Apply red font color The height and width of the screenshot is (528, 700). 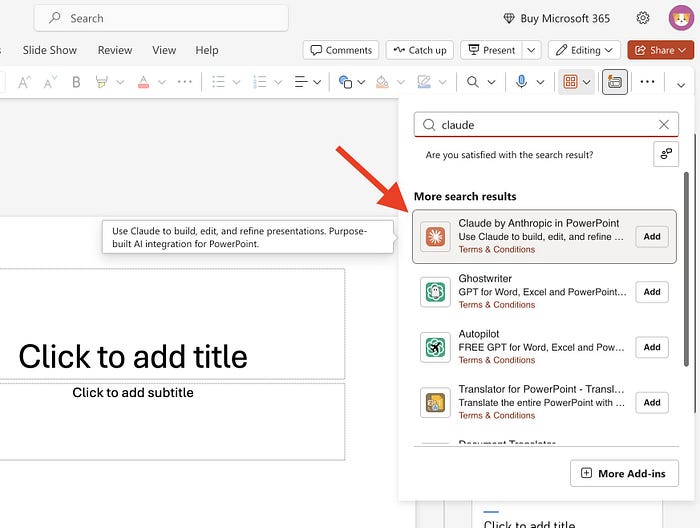pyautogui.click(x=143, y=82)
